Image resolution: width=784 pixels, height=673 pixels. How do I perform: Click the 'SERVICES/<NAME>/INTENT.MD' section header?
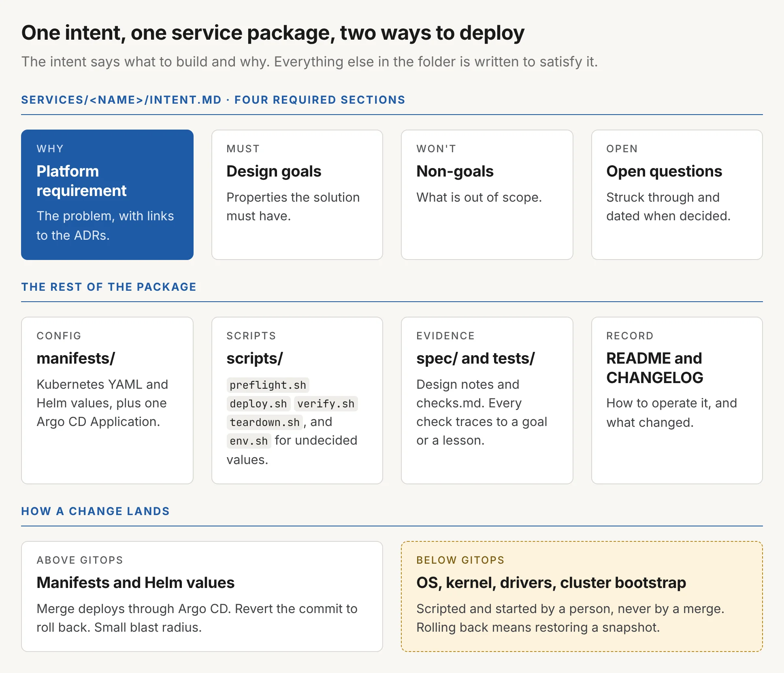(213, 100)
